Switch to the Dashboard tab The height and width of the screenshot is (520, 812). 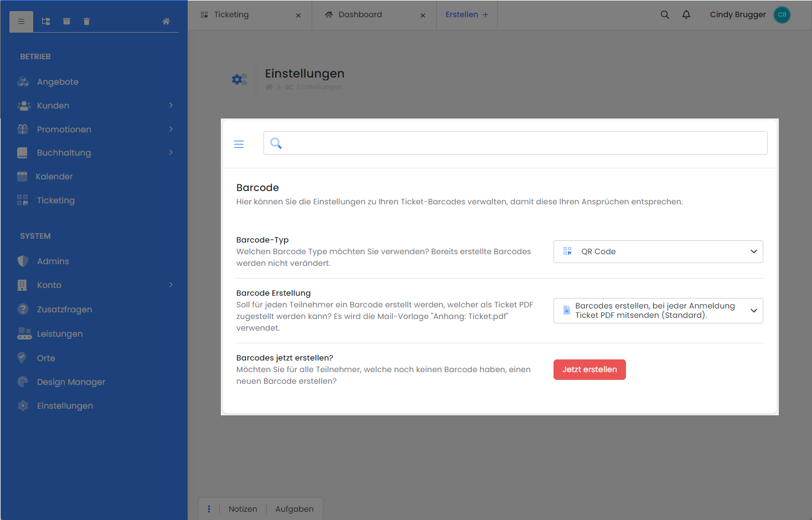click(x=360, y=15)
